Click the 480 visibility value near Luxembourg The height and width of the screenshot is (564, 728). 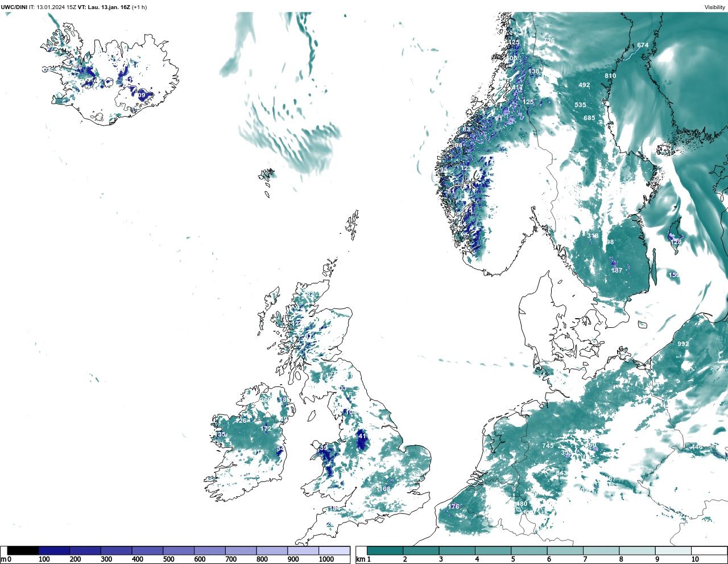(522, 504)
